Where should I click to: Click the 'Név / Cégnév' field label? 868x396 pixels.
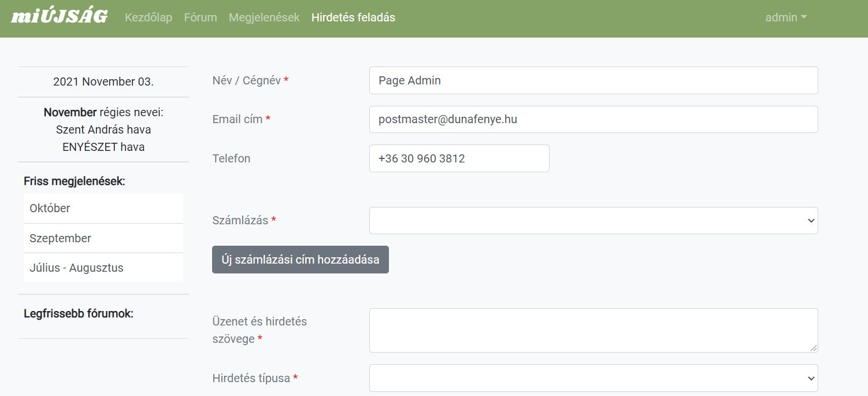250,80
